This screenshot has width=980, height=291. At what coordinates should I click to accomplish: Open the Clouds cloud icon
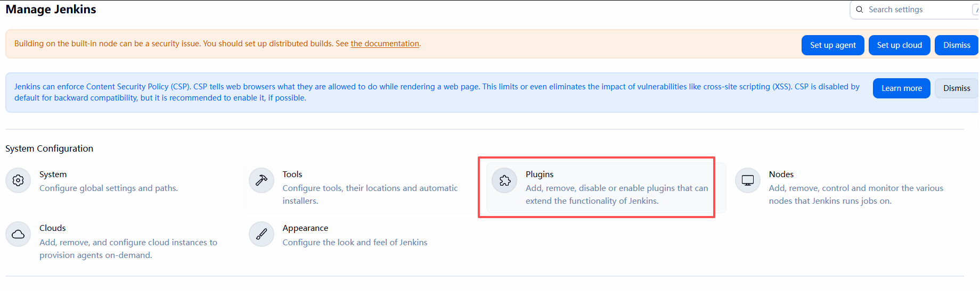point(18,234)
